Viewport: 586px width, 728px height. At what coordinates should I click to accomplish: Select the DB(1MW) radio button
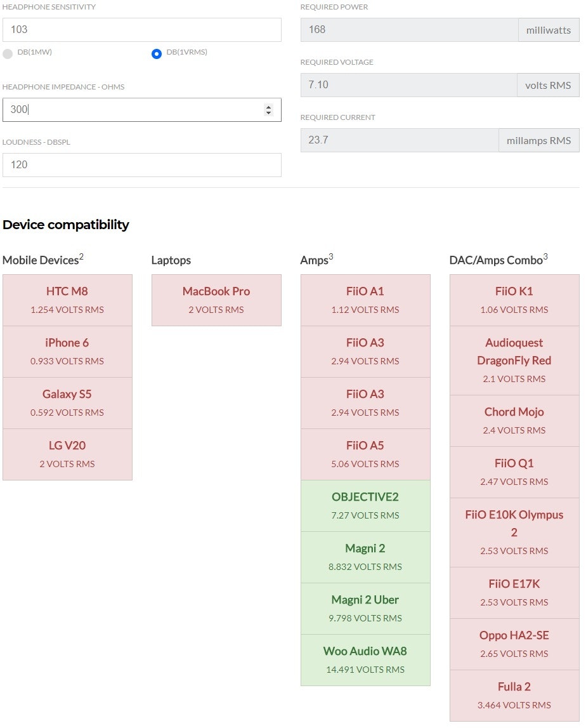(8, 54)
